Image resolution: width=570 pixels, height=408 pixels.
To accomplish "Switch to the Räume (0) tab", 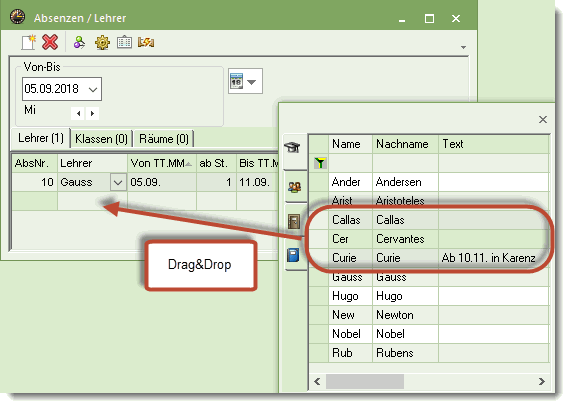I will pyautogui.click(x=164, y=139).
